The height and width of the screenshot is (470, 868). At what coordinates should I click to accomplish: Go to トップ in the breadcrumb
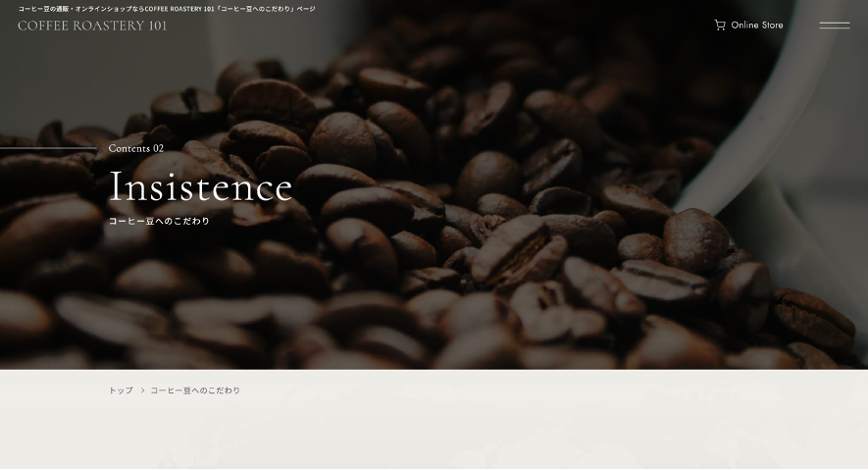(x=121, y=391)
